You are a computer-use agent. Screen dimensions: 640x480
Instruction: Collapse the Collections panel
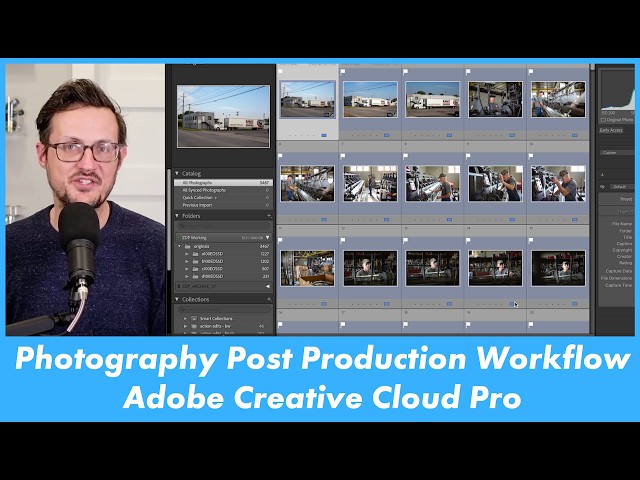point(177,299)
